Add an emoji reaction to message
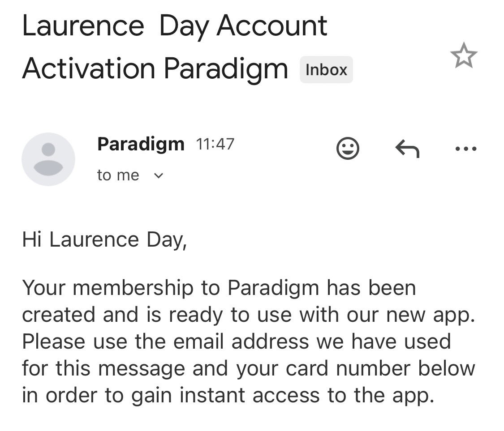Viewport: 504px width, 431px height. (348, 149)
